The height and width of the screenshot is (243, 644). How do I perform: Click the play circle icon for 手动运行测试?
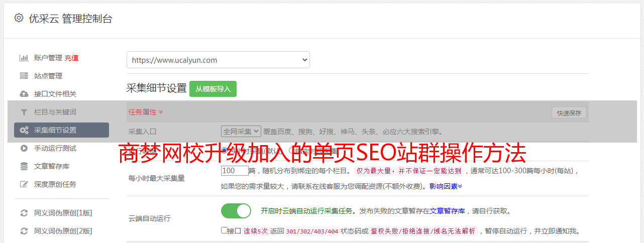click(x=24, y=148)
